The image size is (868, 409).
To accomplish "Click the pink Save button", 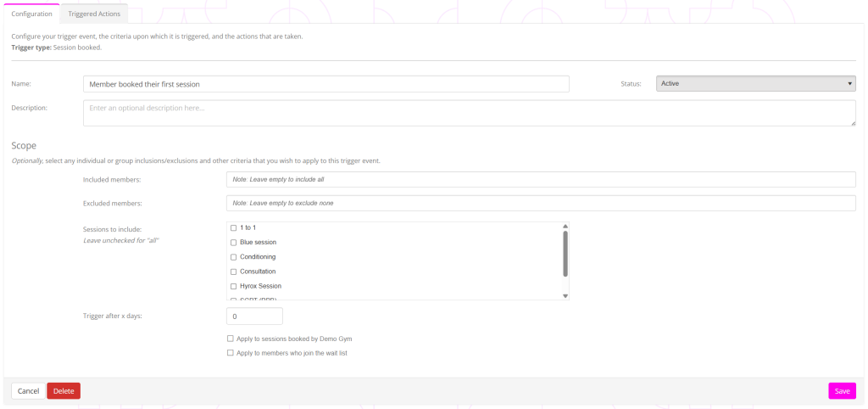I will [x=842, y=391].
